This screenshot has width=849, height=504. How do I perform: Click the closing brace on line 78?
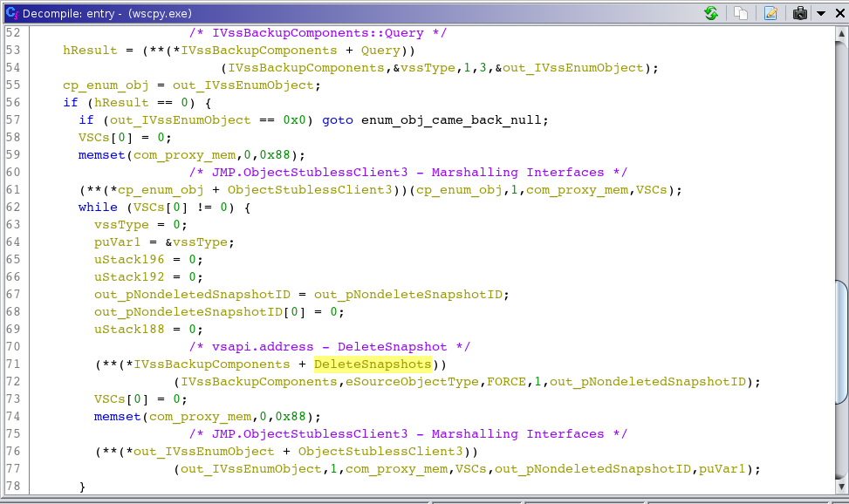82,487
